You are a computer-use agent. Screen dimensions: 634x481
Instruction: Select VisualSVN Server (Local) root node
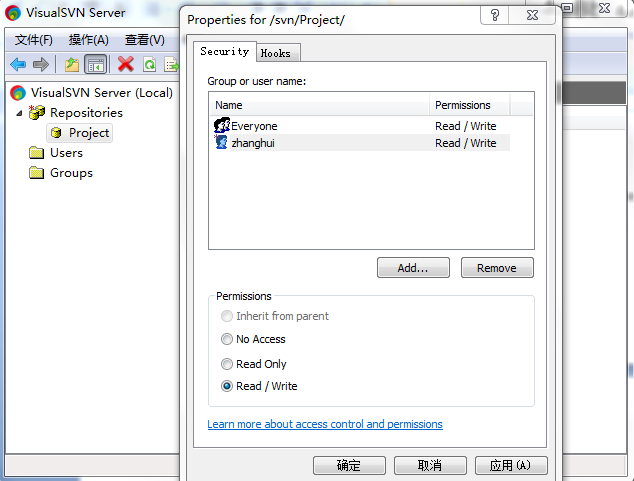pyautogui.click(x=102, y=93)
